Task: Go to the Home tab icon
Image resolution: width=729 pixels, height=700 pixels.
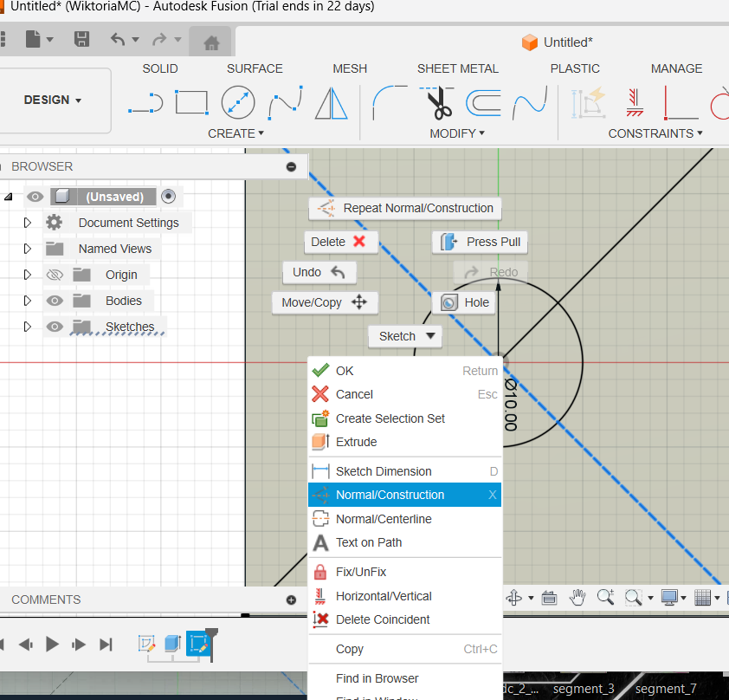Action: [211, 42]
